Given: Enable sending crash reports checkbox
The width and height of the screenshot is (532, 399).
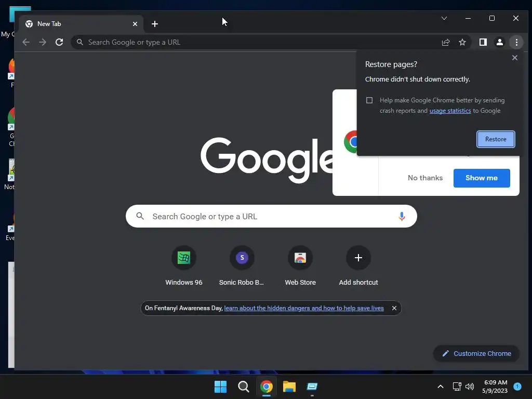Looking at the screenshot, I should (x=369, y=100).
